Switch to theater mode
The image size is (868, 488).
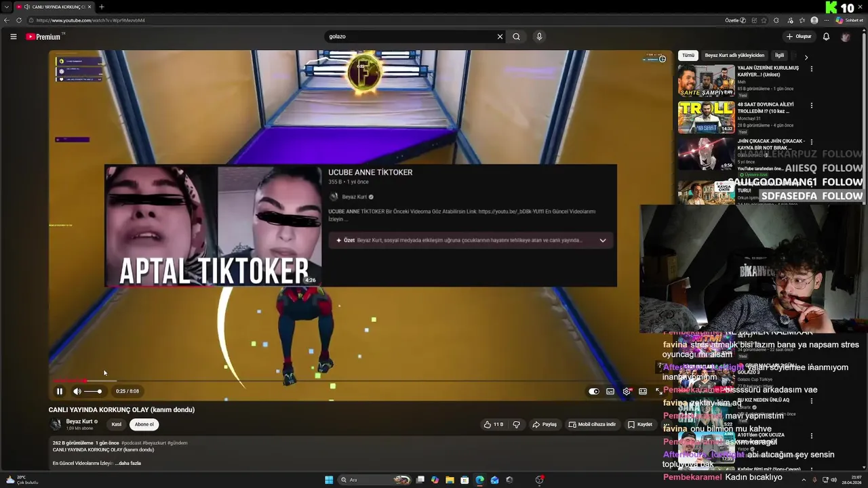643,391
